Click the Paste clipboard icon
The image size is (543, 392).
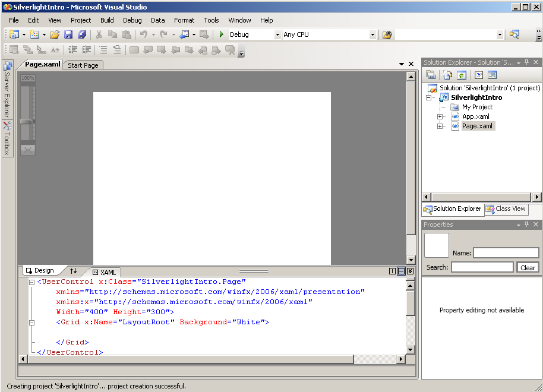pyautogui.click(x=127, y=34)
